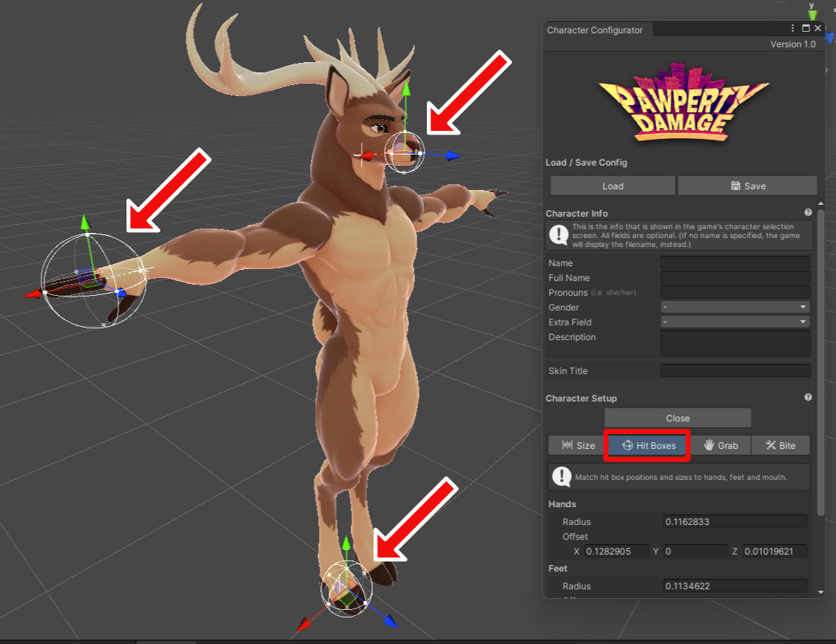Close the Character Configurator panel
This screenshot has height=644, width=836.
coord(818,28)
